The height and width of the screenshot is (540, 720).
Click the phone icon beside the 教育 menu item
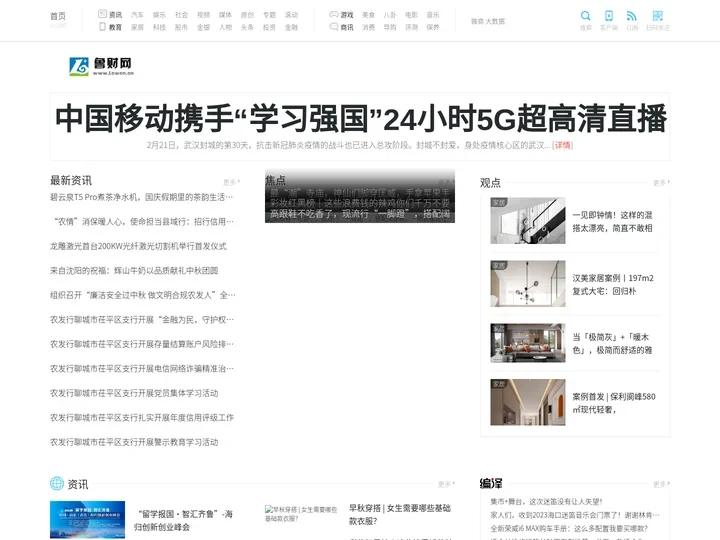coord(102,27)
